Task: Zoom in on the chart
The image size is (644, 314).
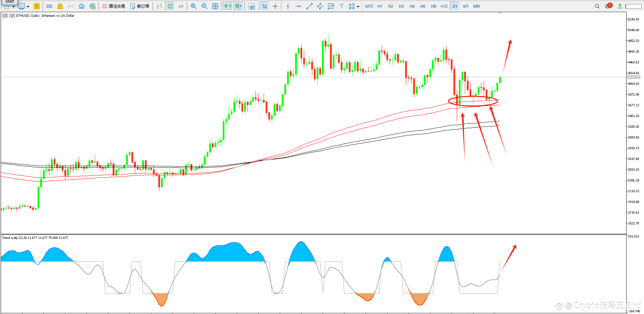Action: point(194,6)
